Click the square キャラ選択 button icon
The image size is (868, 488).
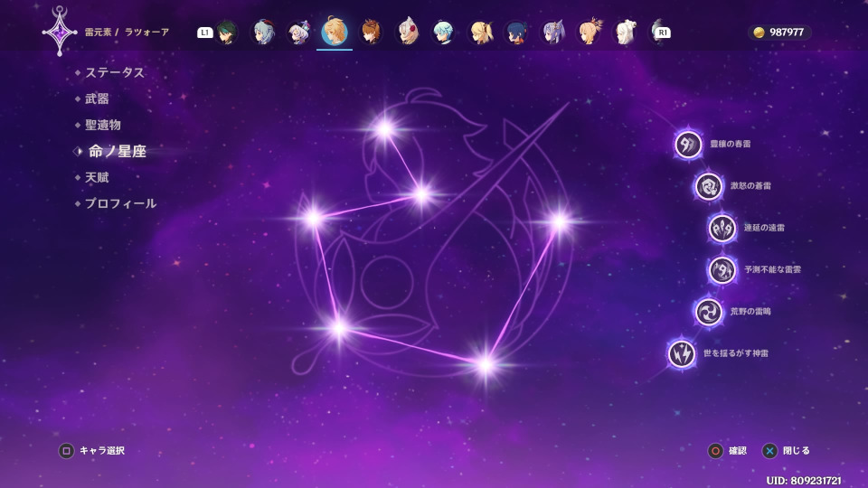(x=66, y=451)
